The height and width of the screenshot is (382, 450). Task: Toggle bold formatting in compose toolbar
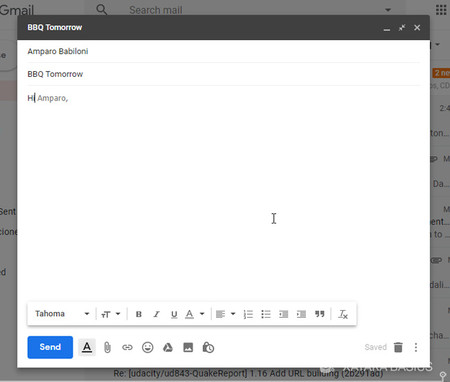139,314
